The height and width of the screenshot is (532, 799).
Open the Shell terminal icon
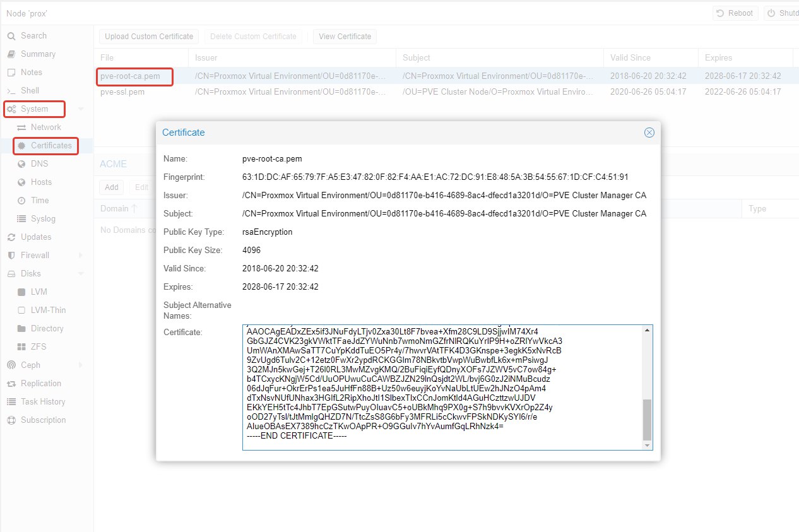pyautogui.click(x=11, y=91)
